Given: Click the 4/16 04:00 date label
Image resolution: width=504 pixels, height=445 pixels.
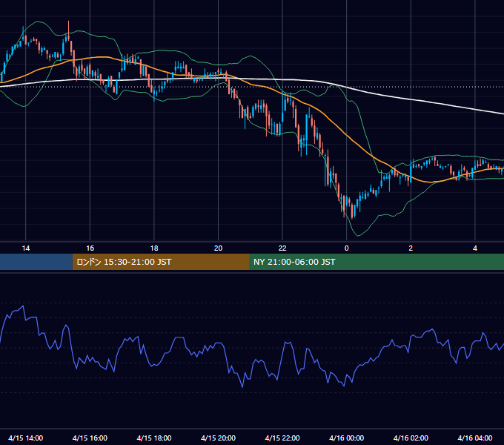Looking at the screenshot, I should 475,438.
